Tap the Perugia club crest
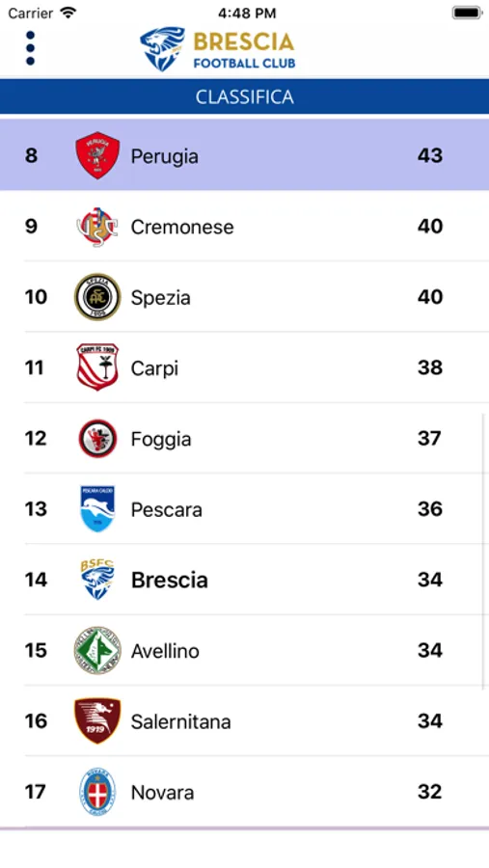 coord(97,155)
